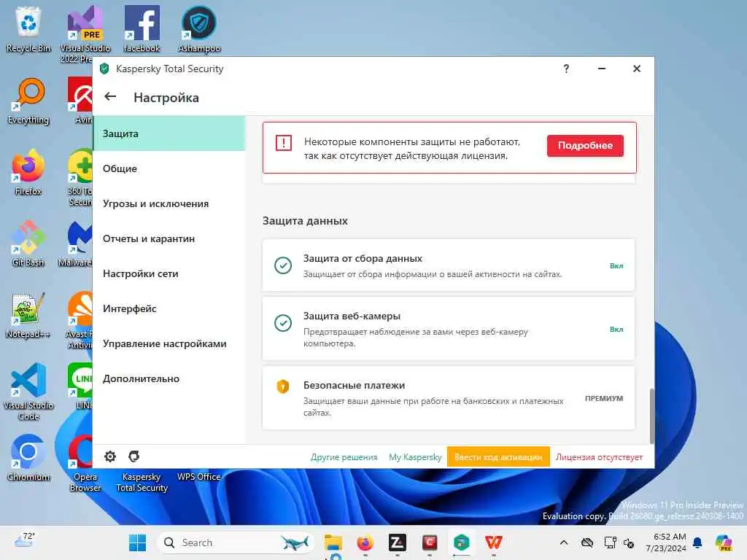Image resolution: width=747 pixels, height=560 pixels.
Task: Open the Дополнительно section
Action: [169, 378]
